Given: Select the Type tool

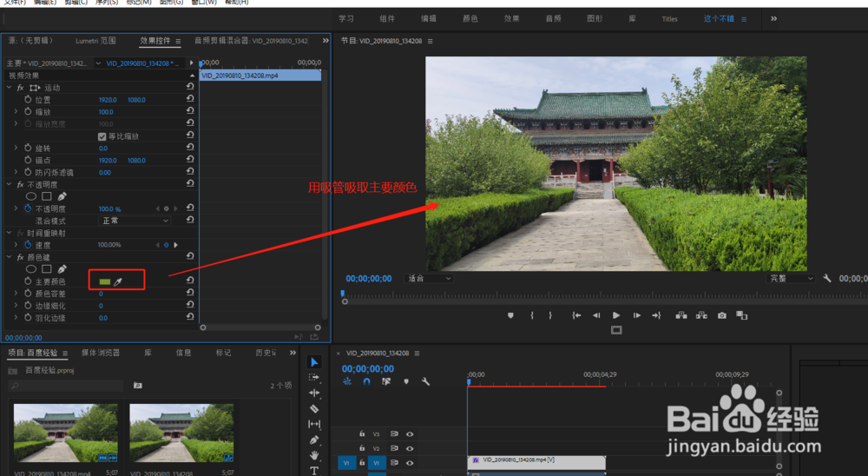Looking at the screenshot, I should (x=314, y=470).
